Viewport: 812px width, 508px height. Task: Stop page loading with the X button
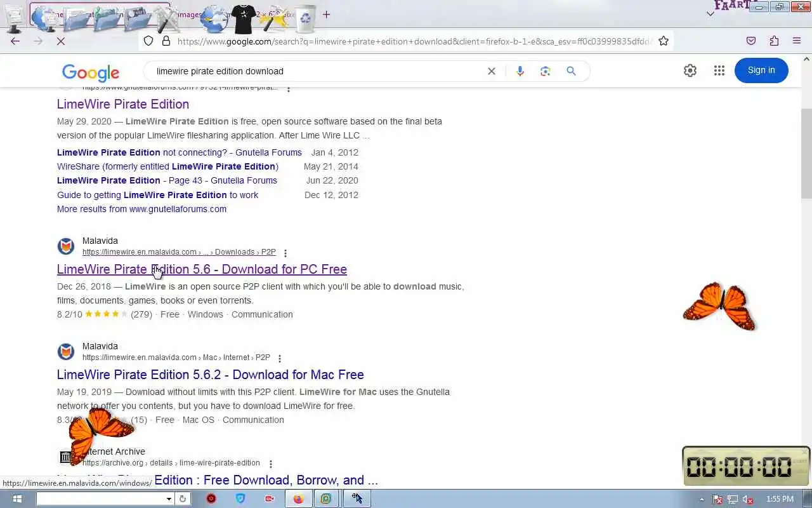(60, 41)
